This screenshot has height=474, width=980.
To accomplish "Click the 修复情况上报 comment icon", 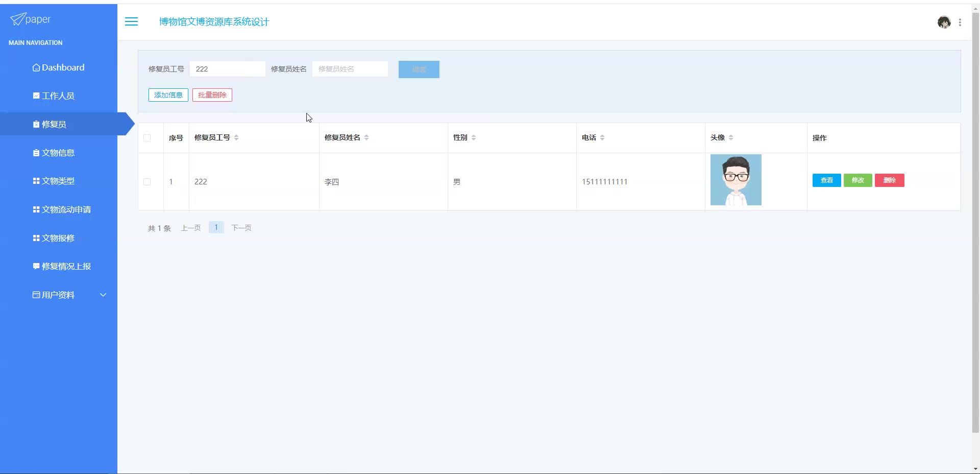I will (x=36, y=266).
